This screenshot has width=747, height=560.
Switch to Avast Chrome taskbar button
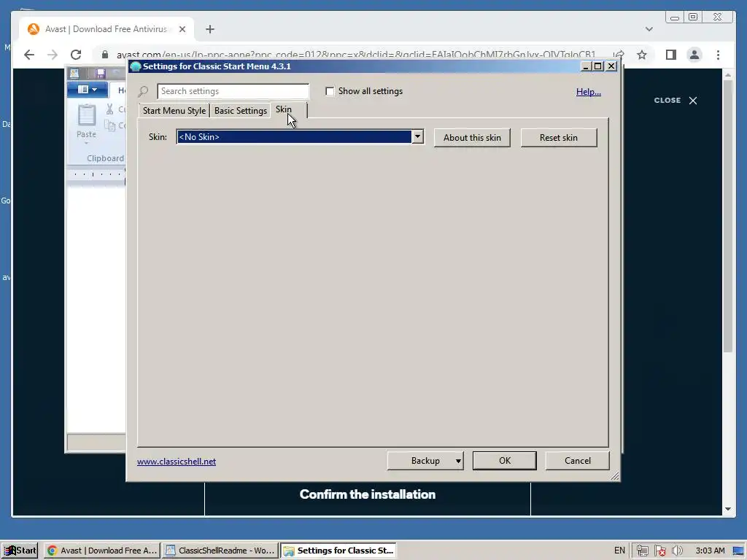pos(102,551)
